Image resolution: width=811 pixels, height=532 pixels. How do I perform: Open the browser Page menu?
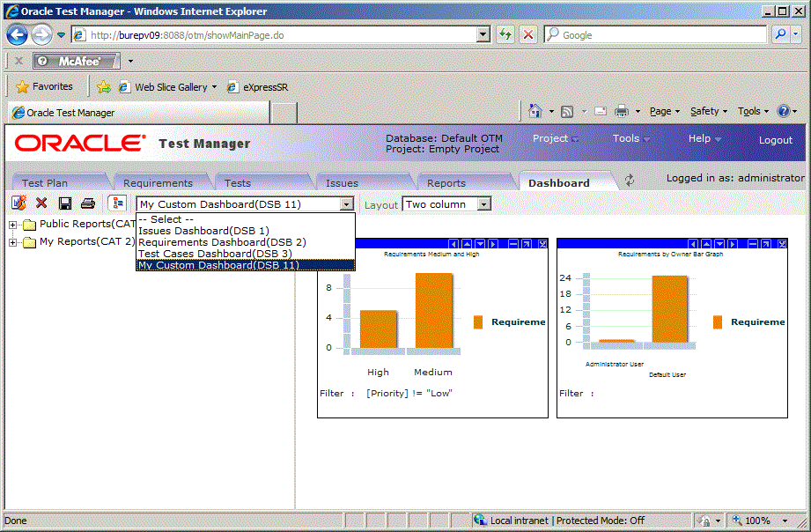tap(665, 111)
